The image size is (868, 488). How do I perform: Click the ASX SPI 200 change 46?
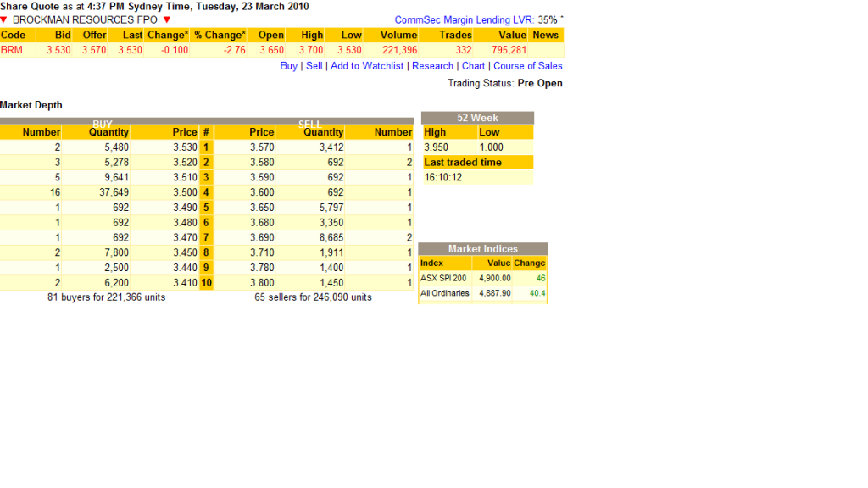click(541, 278)
